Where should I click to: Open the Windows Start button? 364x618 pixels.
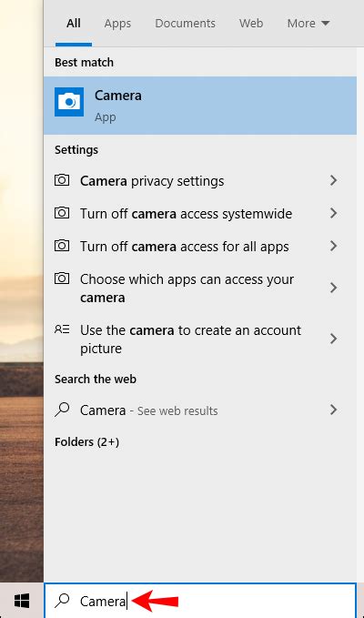tap(22, 601)
